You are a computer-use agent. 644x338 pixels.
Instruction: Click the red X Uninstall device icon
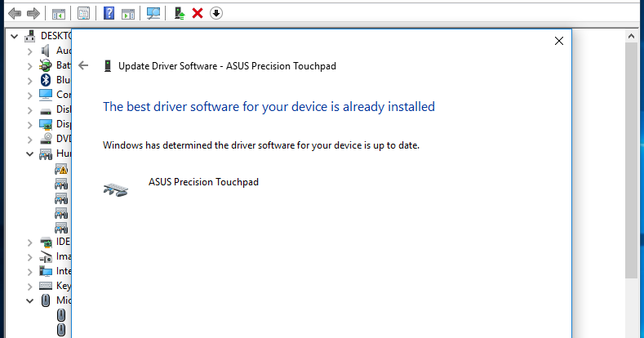pyautogui.click(x=198, y=13)
